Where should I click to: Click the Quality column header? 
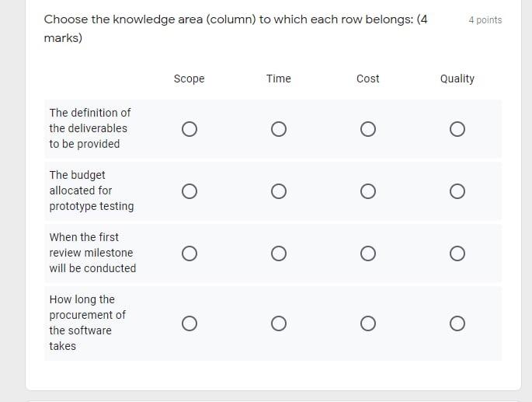[x=457, y=79]
